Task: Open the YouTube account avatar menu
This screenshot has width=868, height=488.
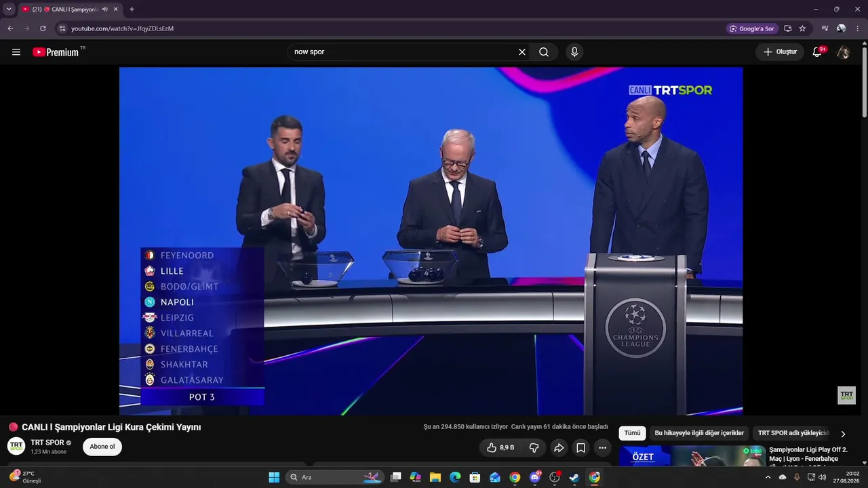Action: click(x=843, y=52)
